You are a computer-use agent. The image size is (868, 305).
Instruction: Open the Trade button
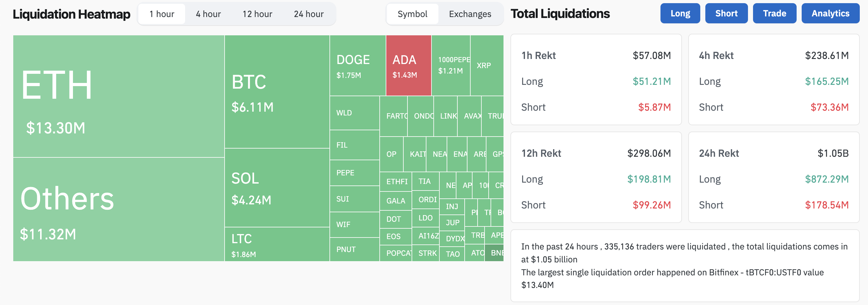774,14
